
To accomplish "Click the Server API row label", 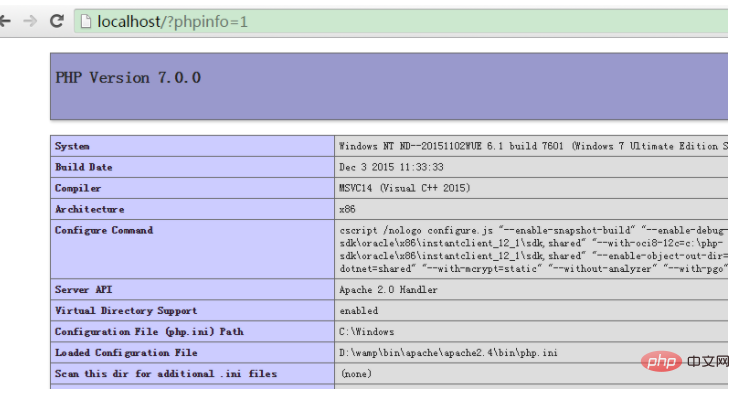I will (x=83, y=290).
